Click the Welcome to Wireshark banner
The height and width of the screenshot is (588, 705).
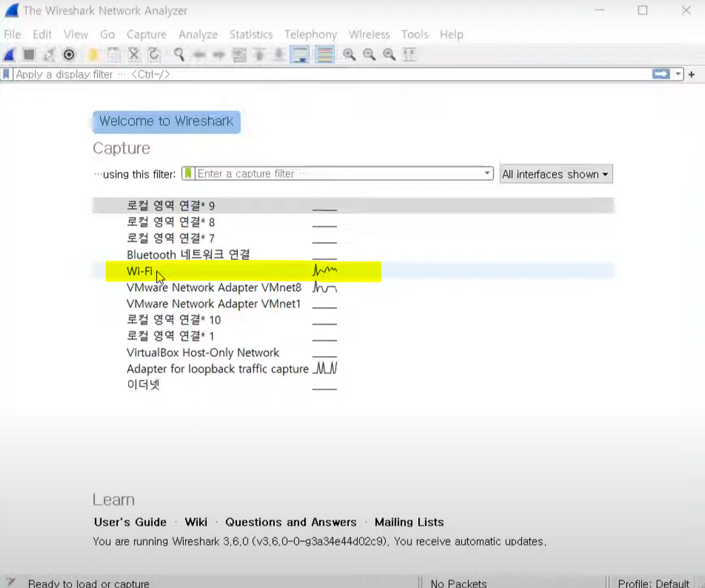tap(166, 121)
